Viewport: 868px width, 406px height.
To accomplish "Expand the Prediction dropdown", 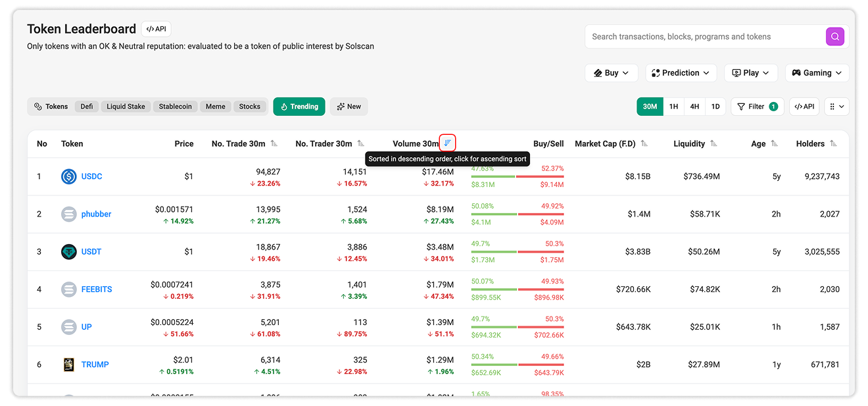I will pos(681,73).
